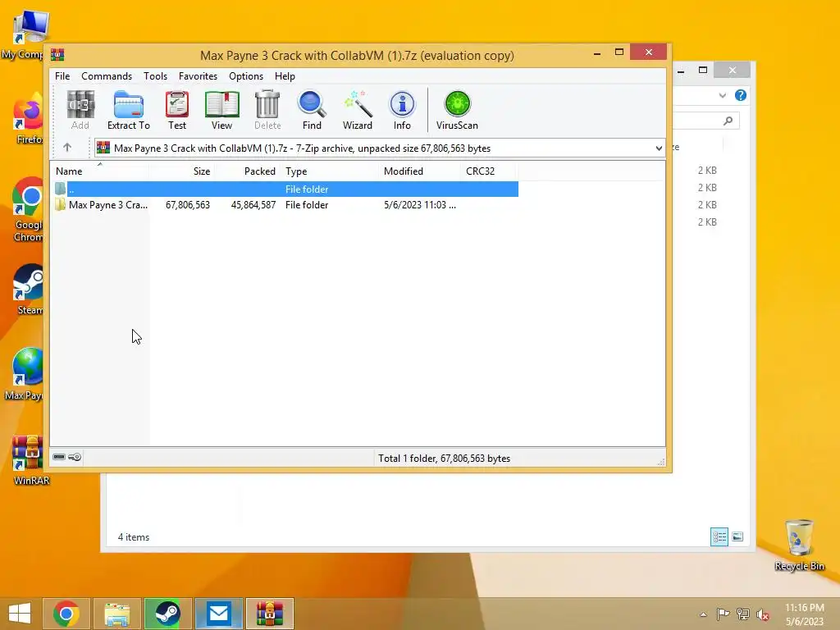Open the Google Chrome desktop shortcut
Image resolution: width=840 pixels, height=630 pixels.
click(28, 210)
